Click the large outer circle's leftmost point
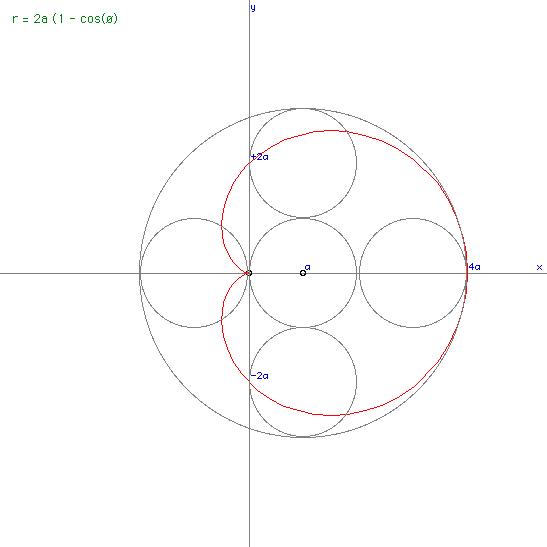 [140, 273]
